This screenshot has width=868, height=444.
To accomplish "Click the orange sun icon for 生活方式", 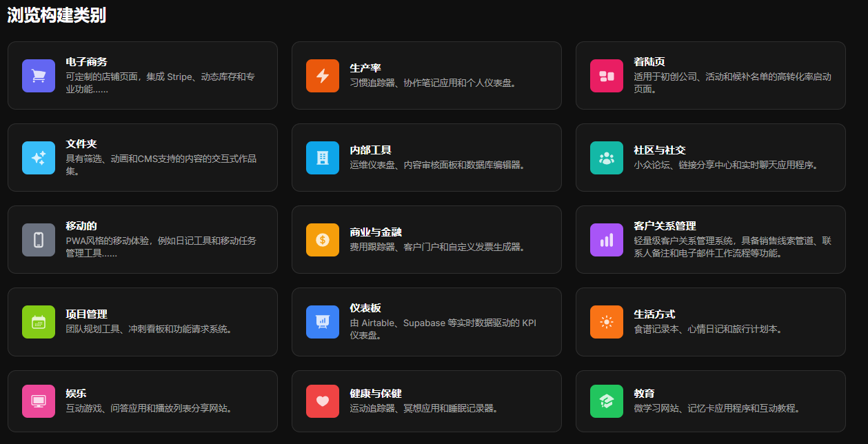I will 607,322.
